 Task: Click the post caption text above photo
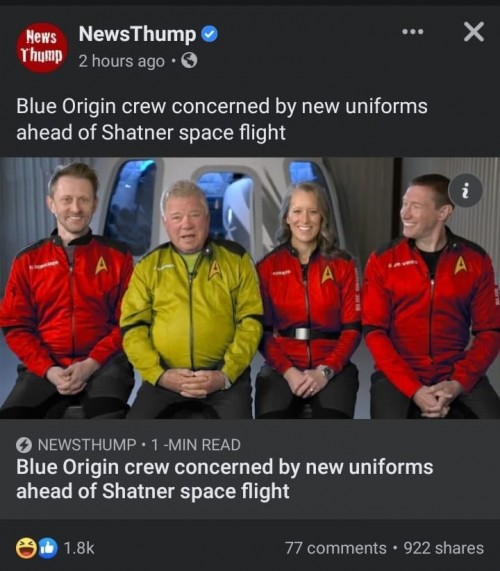(x=221, y=119)
